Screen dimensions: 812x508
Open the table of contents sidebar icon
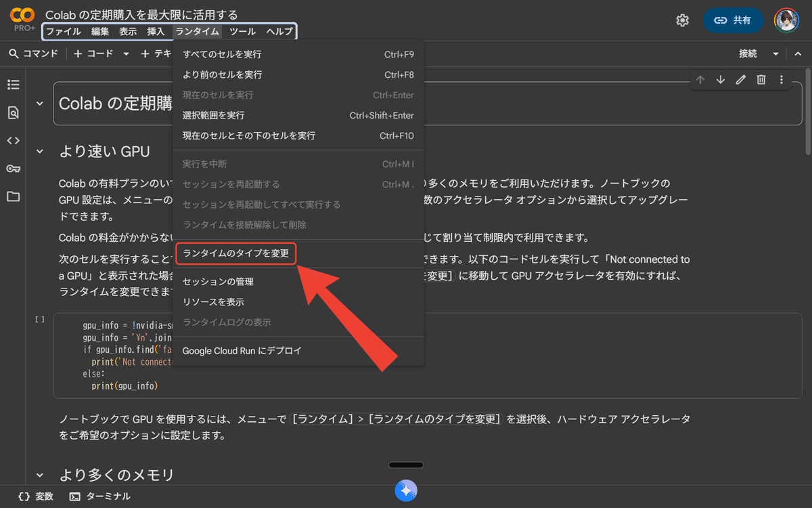[14, 85]
